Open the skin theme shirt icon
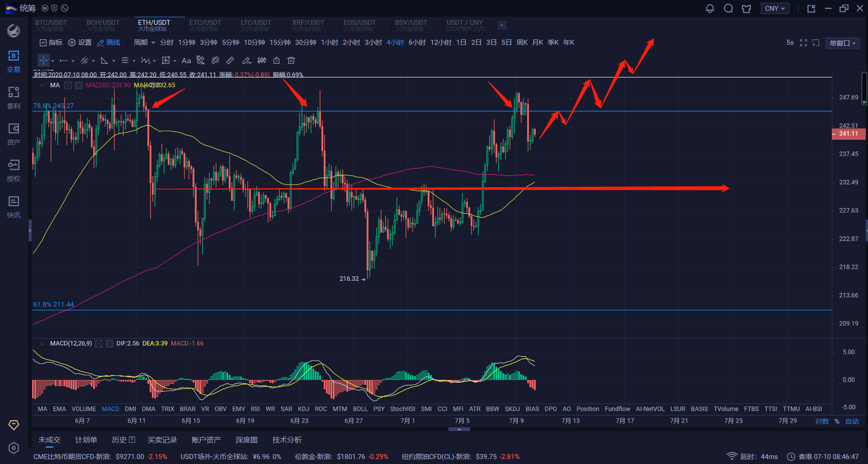This screenshot has height=464, width=868. pos(746,9)
